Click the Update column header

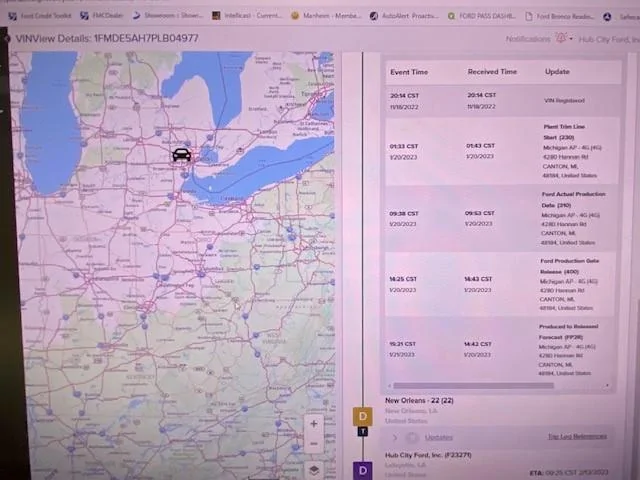click(557, 71)
